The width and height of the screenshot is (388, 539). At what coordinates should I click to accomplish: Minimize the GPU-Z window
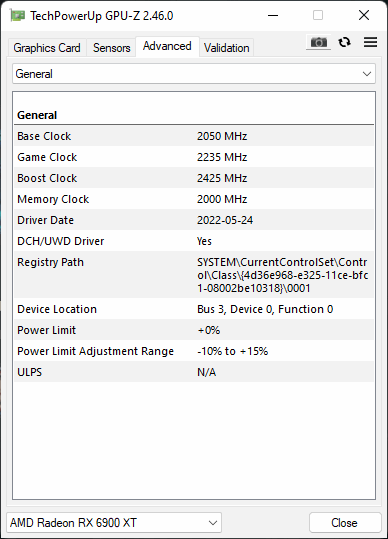(273, 15)
